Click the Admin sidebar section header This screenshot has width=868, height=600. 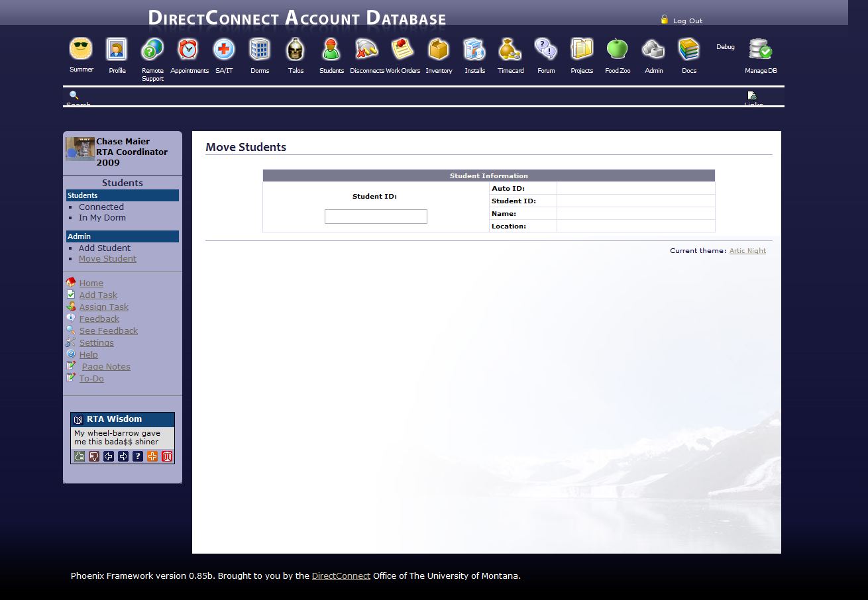[123, 236]
